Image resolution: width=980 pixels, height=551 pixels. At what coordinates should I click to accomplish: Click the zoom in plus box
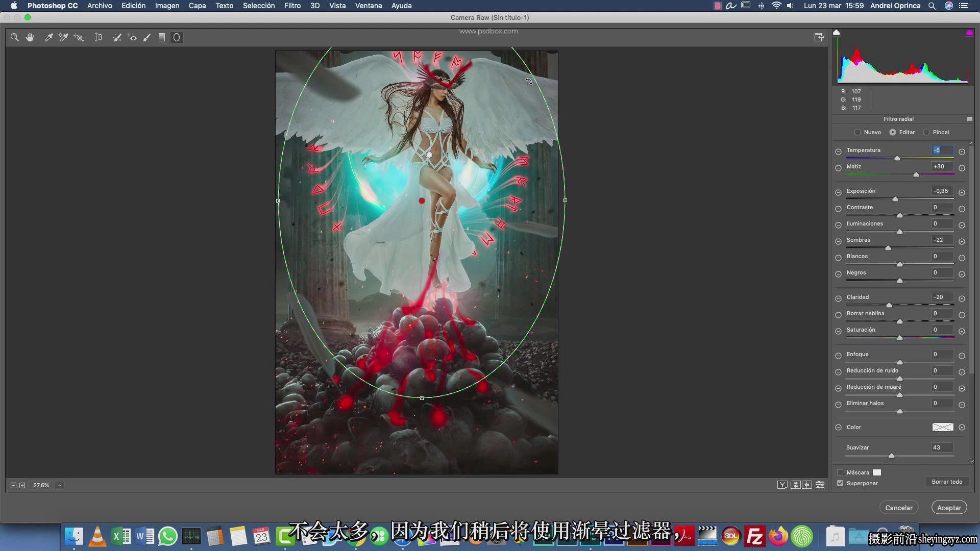click(22, 485)
